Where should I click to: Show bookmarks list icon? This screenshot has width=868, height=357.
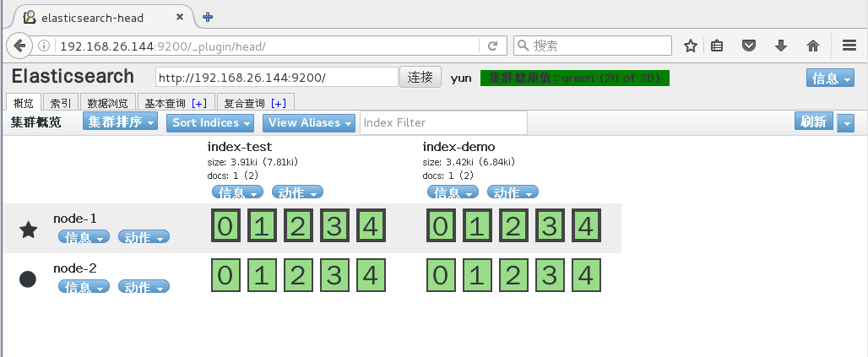point(716,46)
